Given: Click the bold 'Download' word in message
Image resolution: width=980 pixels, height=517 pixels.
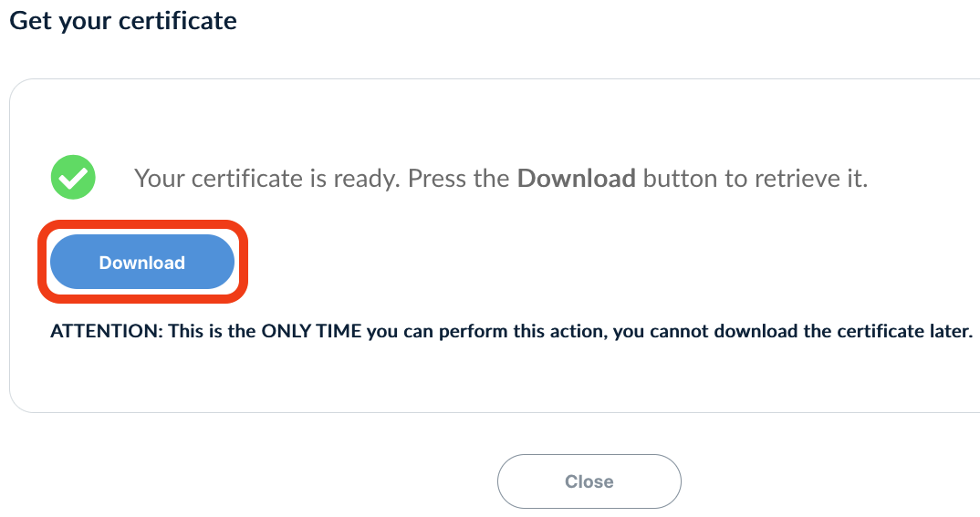Looking at the screenshot, I should pos(577,179).
